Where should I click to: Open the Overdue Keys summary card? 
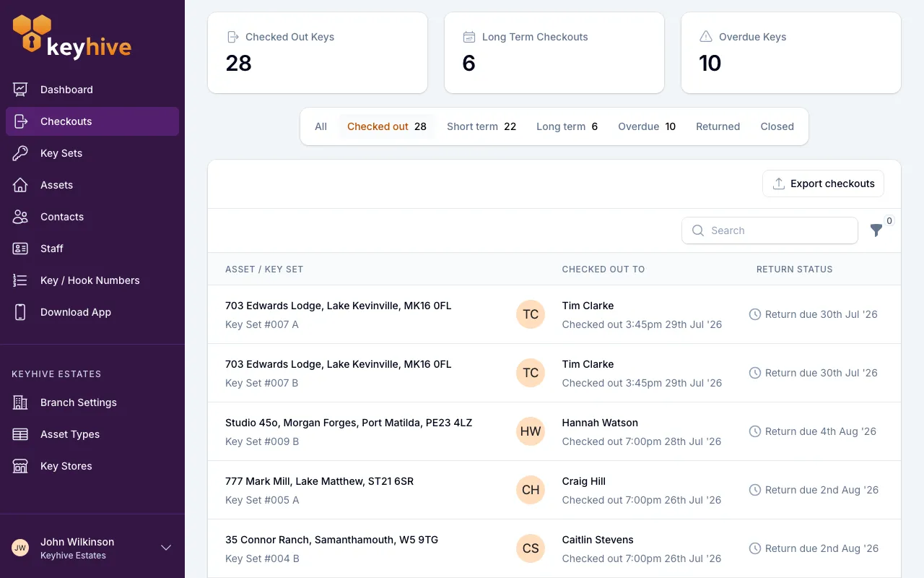click(x=791, y=53)
